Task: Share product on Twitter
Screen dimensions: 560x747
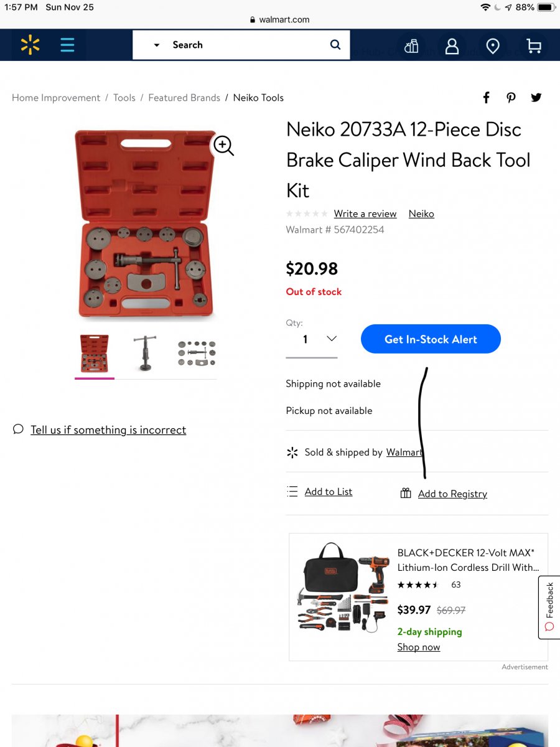Action: click(536, 97)
